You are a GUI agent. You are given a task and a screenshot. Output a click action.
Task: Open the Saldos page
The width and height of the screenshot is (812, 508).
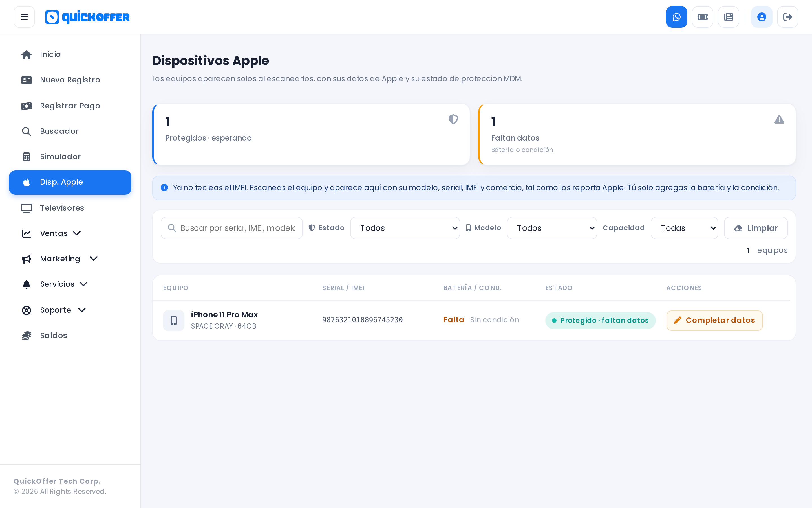pos(70,336)
